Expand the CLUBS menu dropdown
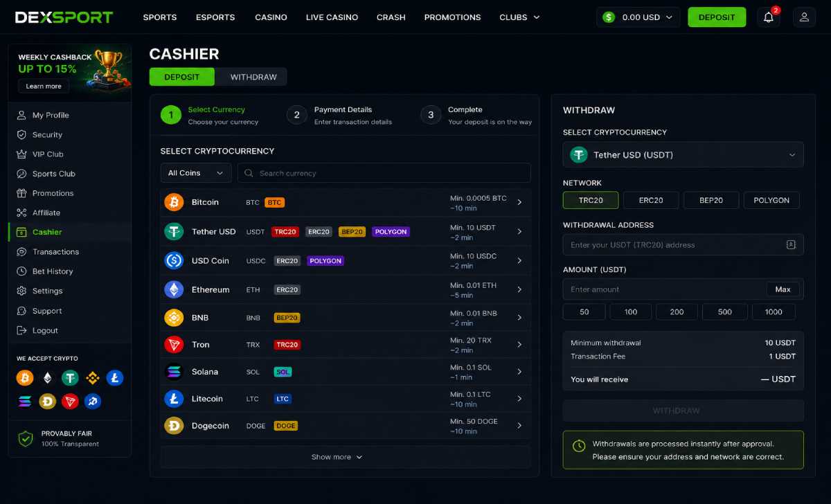The image size is (831, 504). [x=520, y=17]
